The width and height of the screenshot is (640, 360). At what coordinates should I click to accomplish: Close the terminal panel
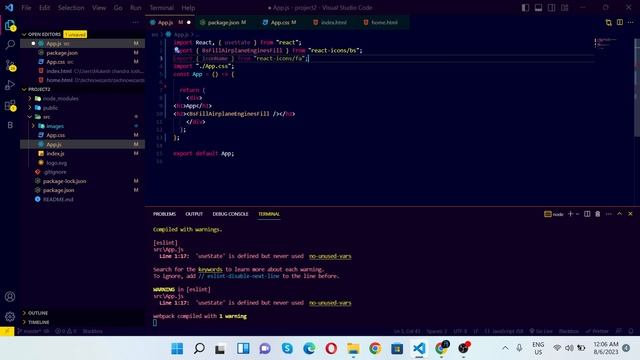pos(630,214)
